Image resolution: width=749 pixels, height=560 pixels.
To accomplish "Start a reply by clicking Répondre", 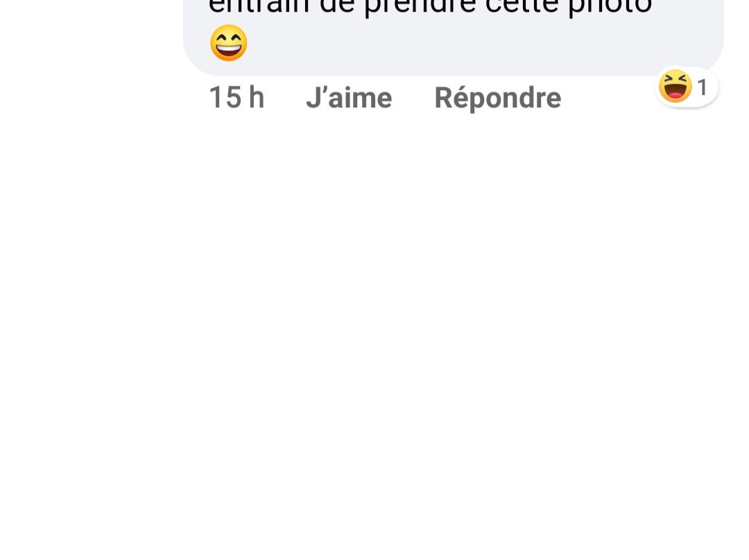I will (498, 98).
